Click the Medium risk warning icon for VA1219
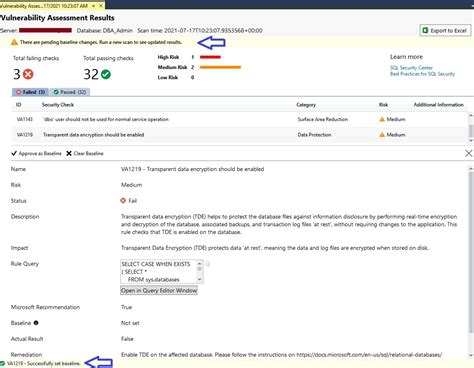The image size is (474, 368). pyautogui.click(x=382, y=135)
